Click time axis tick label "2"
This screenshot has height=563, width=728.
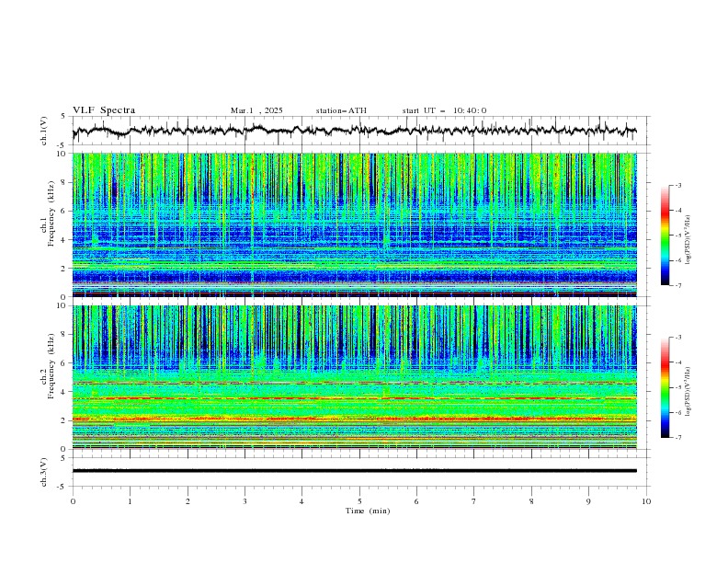[x=188, y=501]
